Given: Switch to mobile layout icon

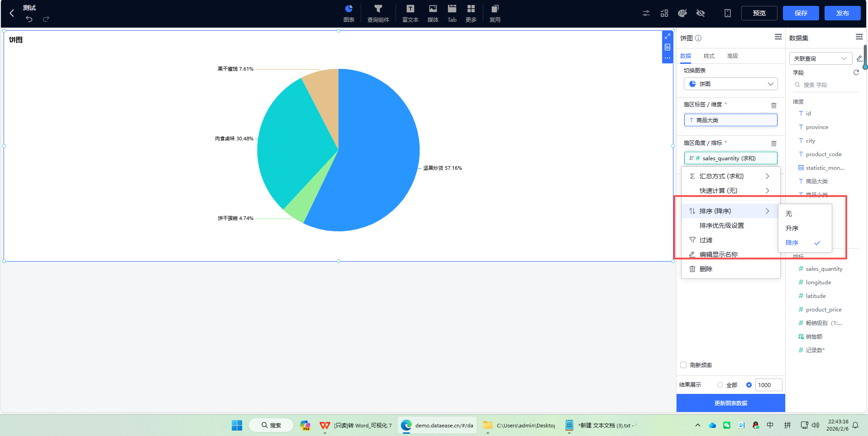Looking at the screenshot, I should pyautogui.click(x=728, y=13).
